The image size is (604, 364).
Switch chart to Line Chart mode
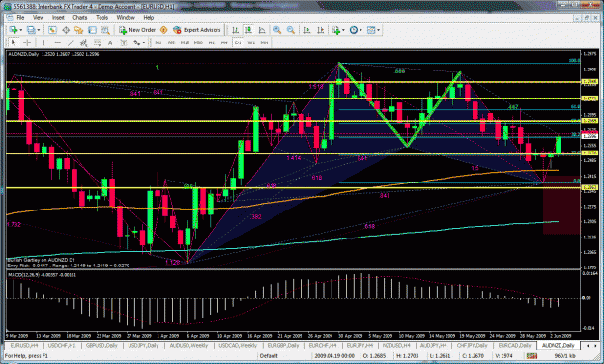262,30
